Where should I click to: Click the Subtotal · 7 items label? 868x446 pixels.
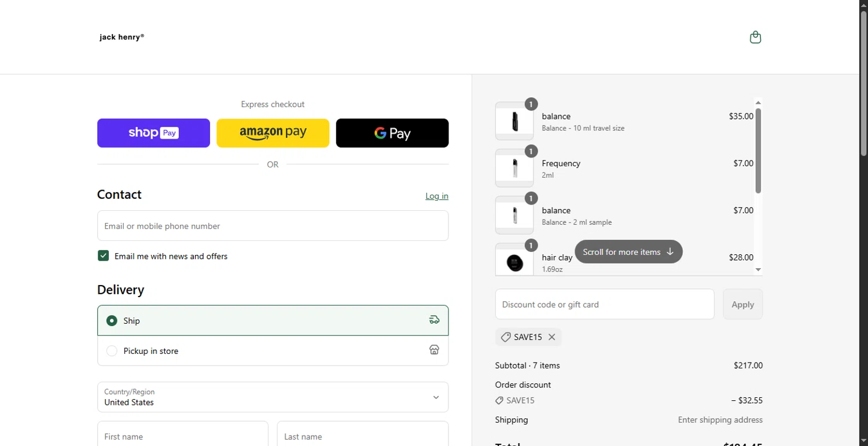pos(528,365)
